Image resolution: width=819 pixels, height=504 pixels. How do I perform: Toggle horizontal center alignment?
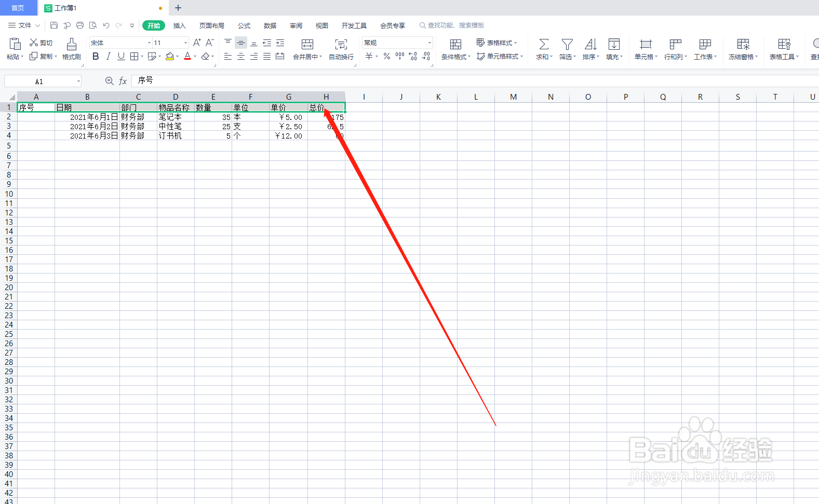pos(241,56)
